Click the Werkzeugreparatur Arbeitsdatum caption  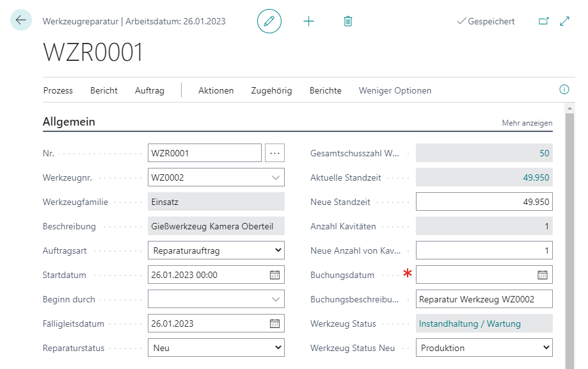134,21
